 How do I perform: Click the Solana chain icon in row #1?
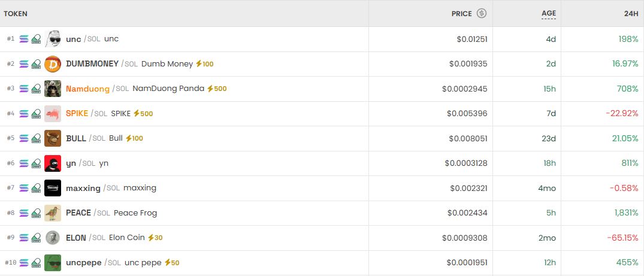[24, 39]
